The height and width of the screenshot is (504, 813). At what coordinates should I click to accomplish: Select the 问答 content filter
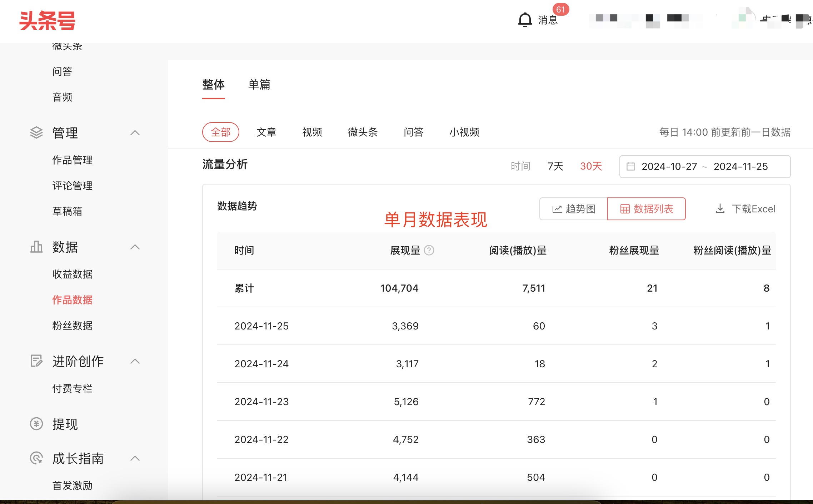click(414, 132)
